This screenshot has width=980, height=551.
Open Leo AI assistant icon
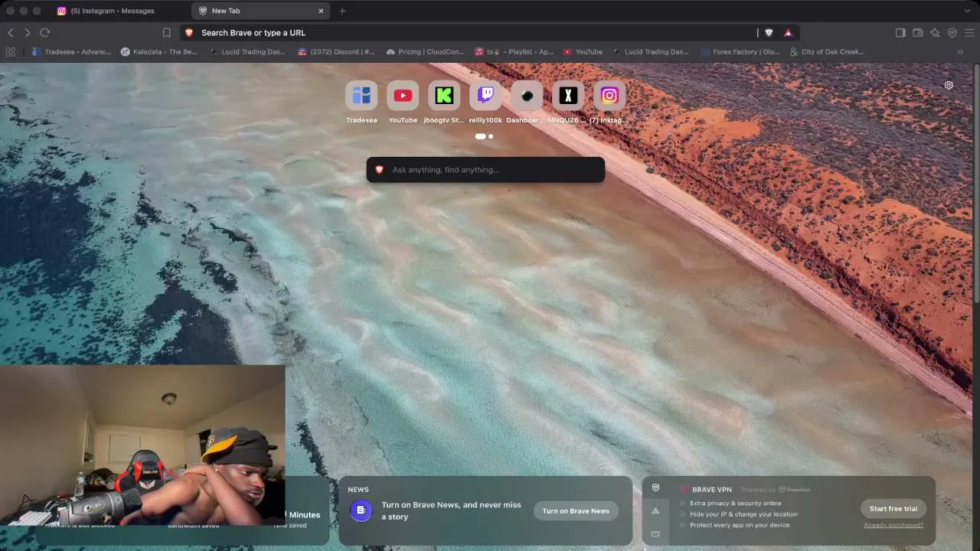click(x=935, y=32)
